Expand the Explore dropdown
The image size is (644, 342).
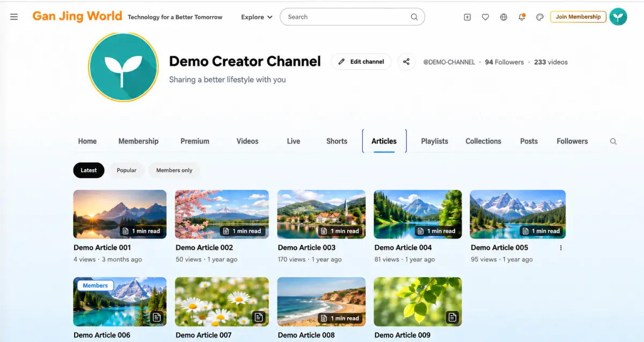(x=257, y=17)
